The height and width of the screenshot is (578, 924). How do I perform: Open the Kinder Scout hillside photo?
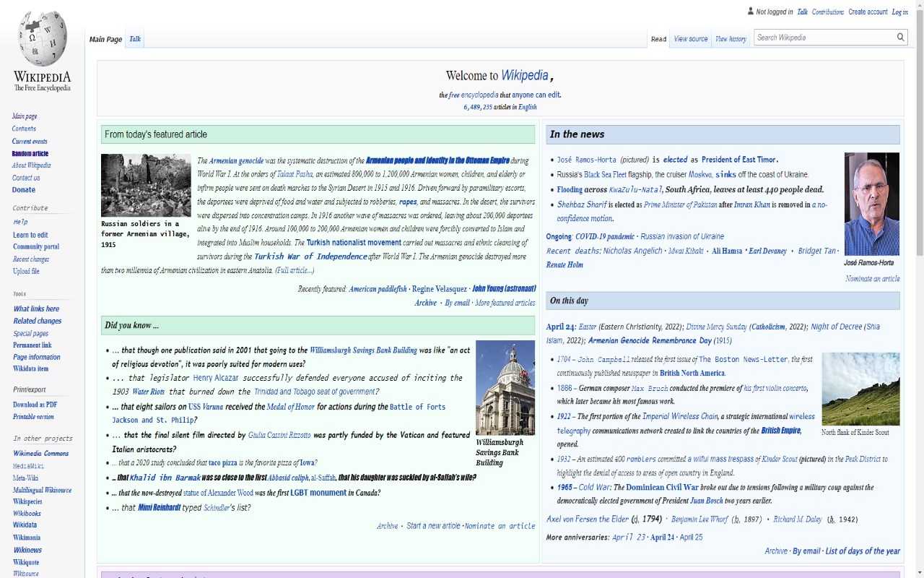[x=860, y=389]
